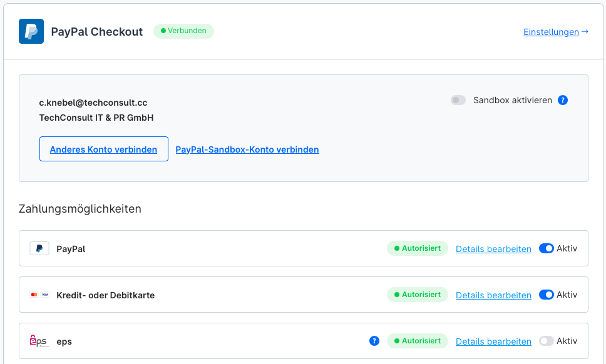
Task: Click the green Verbunden status badge
Action: coord(183,31)
